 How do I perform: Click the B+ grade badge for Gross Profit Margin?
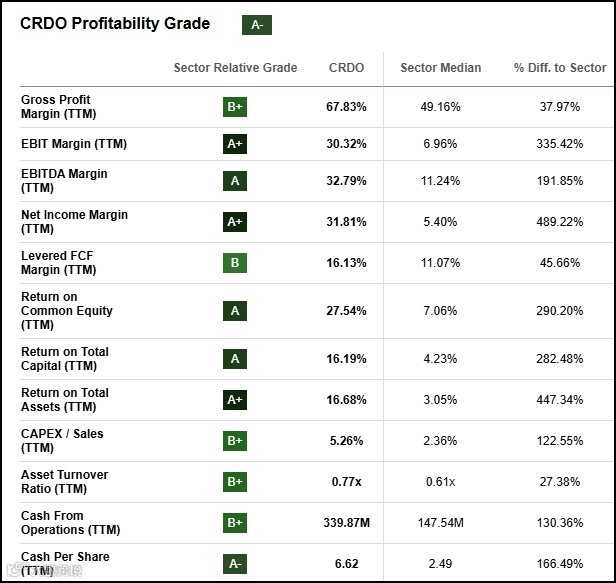tap(235, 107)
